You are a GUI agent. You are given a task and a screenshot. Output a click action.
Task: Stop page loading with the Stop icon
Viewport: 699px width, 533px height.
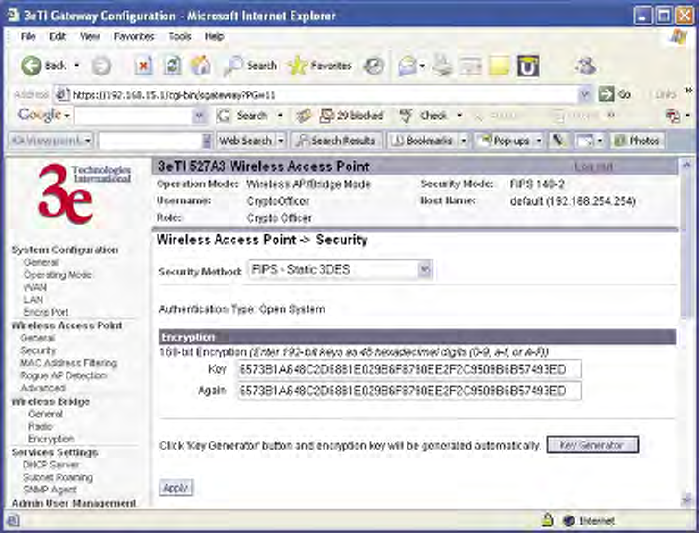143,66
